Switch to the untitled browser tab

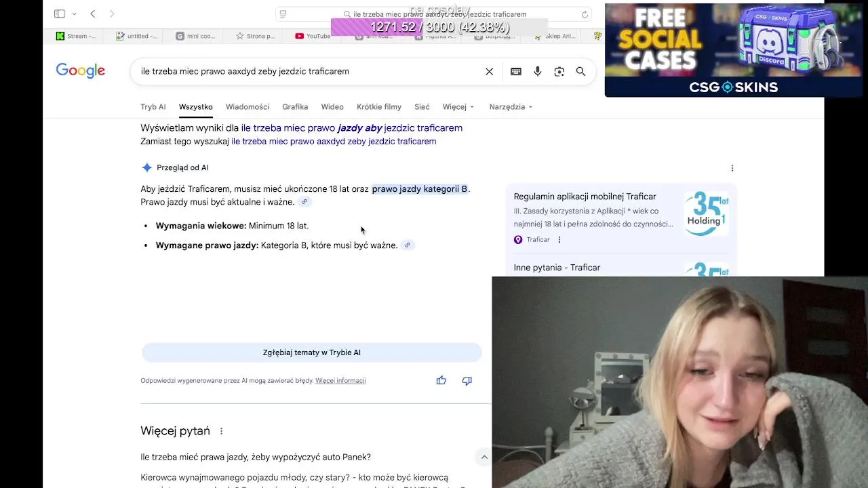click(x=136, y=36)
